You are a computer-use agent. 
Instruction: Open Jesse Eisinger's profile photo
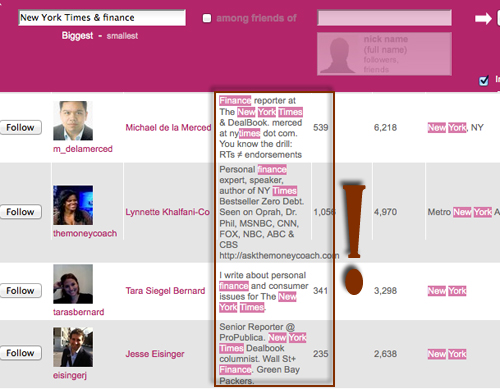(73, 347)
